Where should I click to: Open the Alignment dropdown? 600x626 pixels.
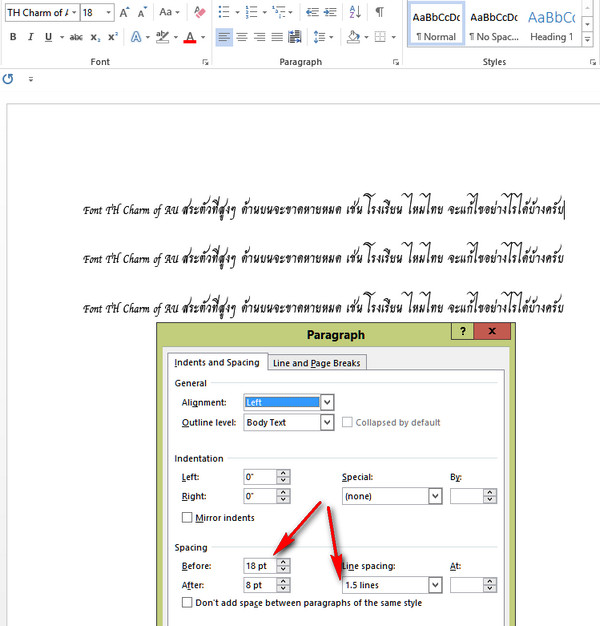[327, 402]
